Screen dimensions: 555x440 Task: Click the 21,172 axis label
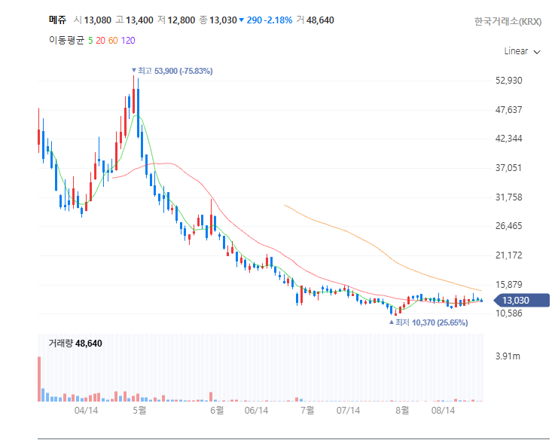point(509,255)
